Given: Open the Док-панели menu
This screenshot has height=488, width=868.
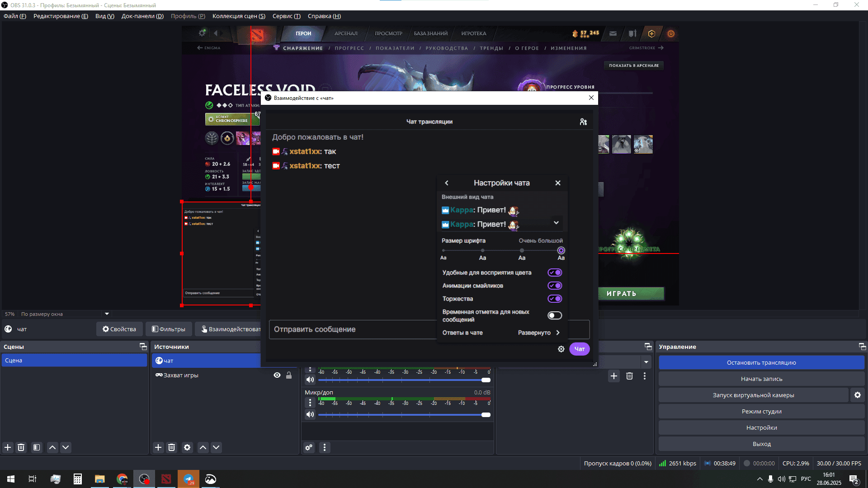Looking at the screenshot, I should (x=142, y=16).
